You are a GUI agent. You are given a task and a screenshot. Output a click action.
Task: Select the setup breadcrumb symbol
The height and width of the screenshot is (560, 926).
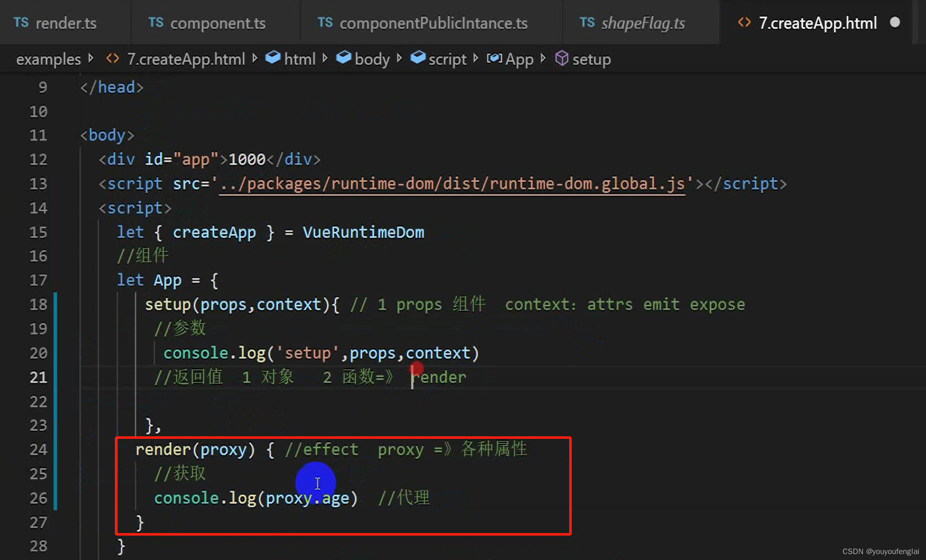point(591,59)
